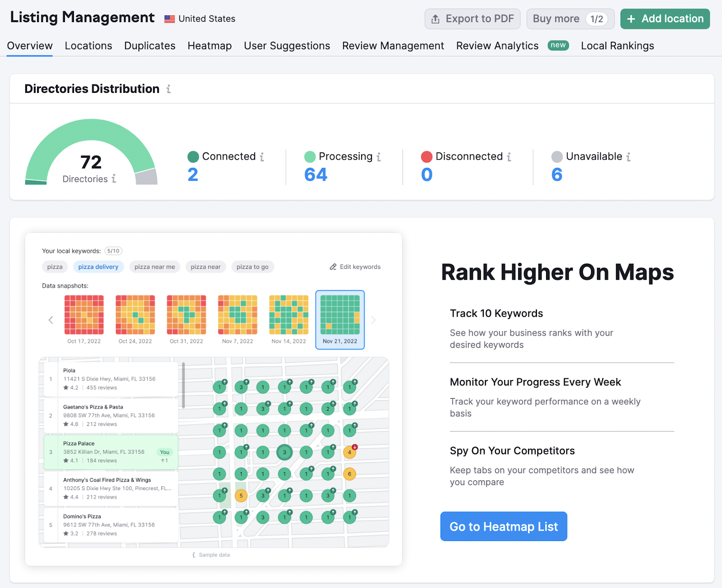Viewport: 722px width, 588px height.
Task: Click the Disconnected info icon
Action: (x=509, y=157)
